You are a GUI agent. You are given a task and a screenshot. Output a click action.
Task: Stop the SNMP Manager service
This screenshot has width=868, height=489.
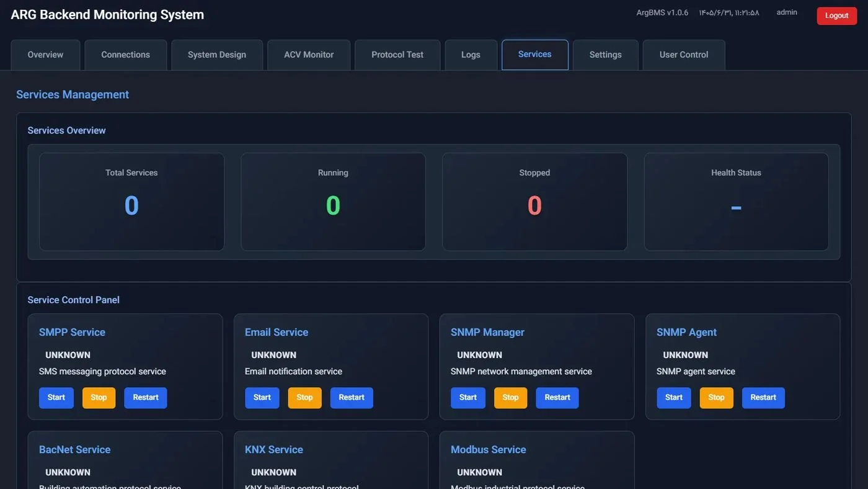(511, 398)
